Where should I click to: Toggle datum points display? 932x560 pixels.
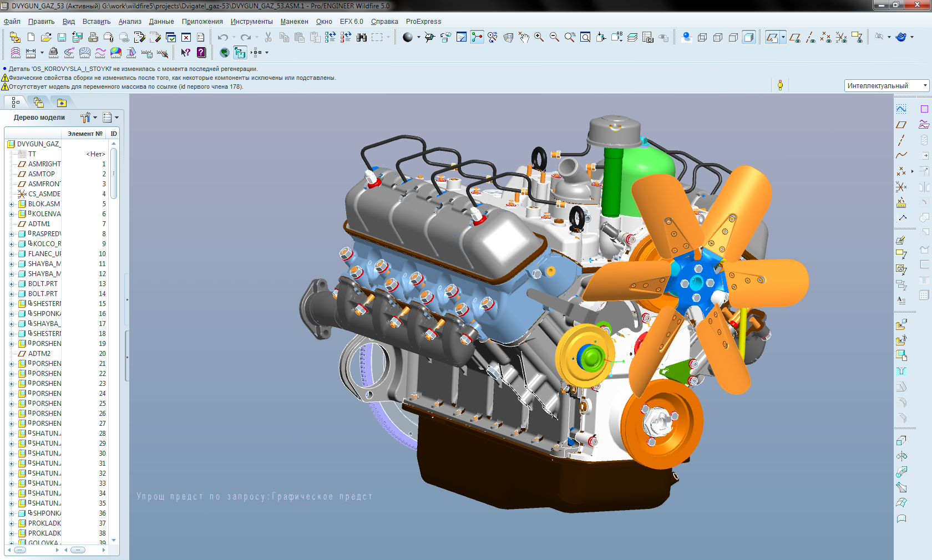click(x=826, y=37)
